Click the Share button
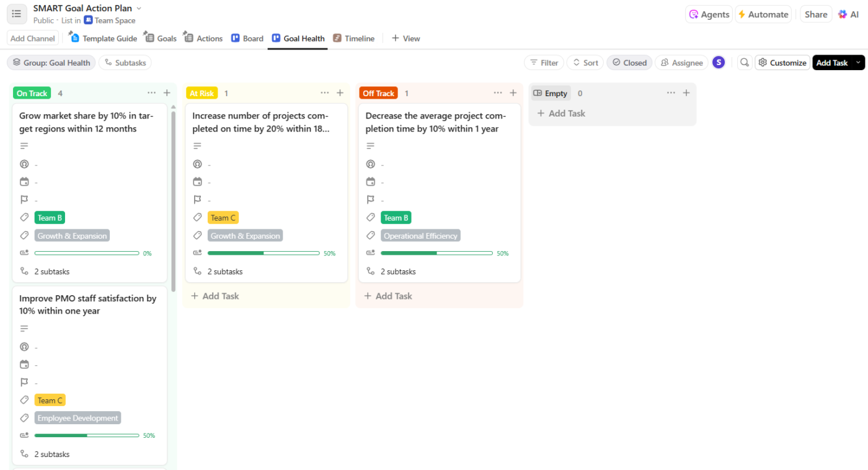The height and width of the screenshot is (470, 868). pyautogui.click(x=816, y=14)
